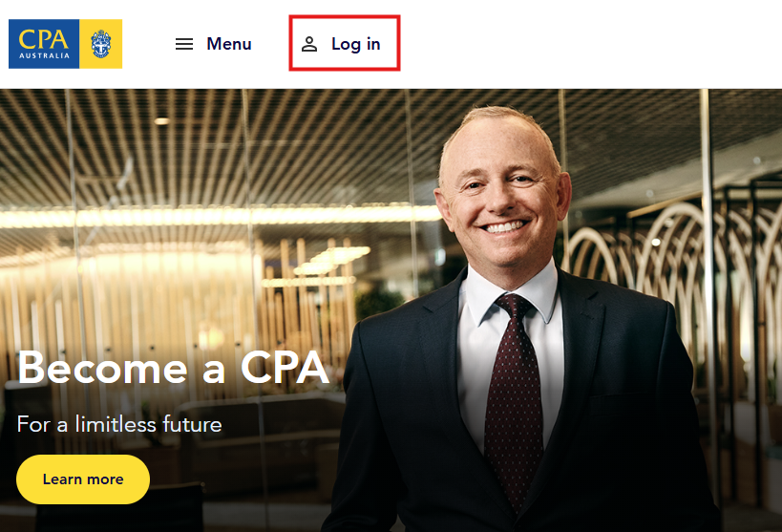782x532 pixels.
Task: Open the hamburger menu icon
Action: coord(184,44)
